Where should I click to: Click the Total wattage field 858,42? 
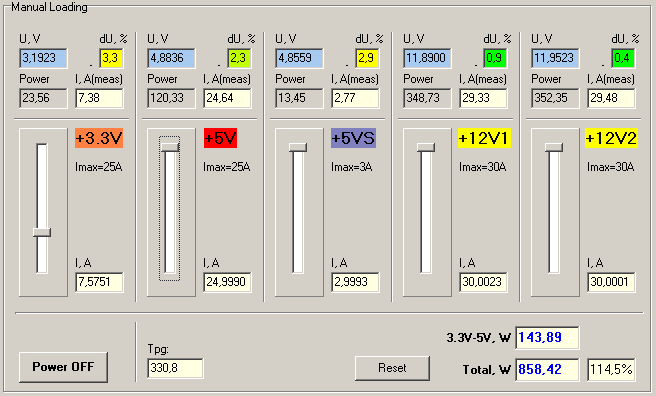pos(547,369)
